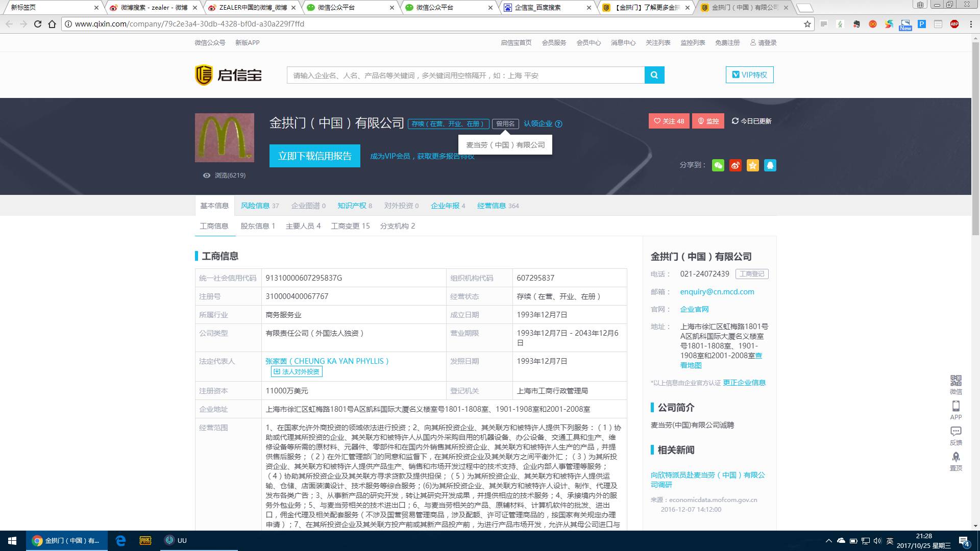Open help tooltip next to 认领企业
The height and width of the screenshot is (551, 980).
[x=558, y=124]
